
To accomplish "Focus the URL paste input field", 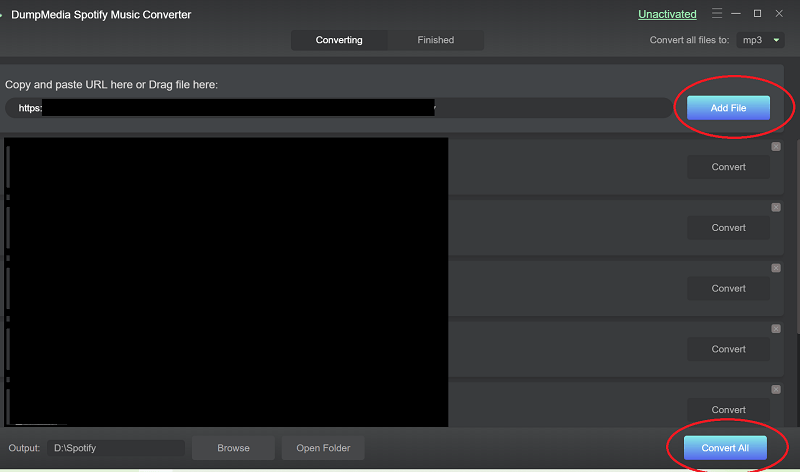I will click(339, 108).
